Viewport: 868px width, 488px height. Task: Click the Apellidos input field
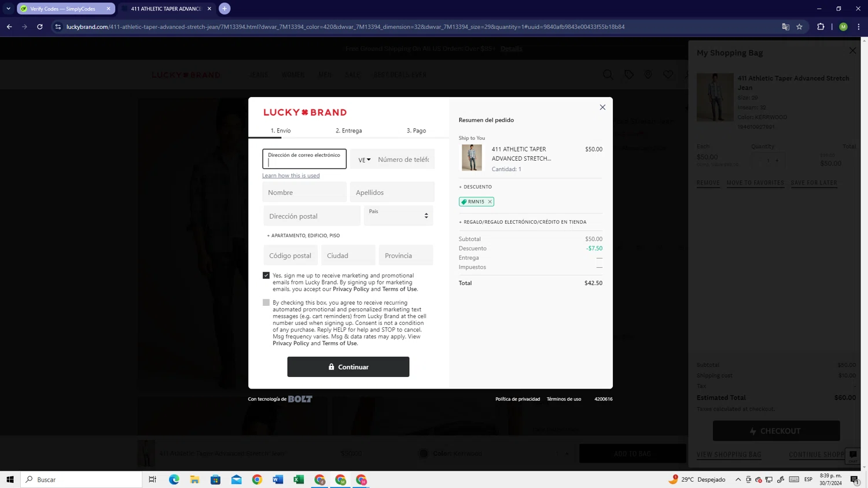click(392, 192)
